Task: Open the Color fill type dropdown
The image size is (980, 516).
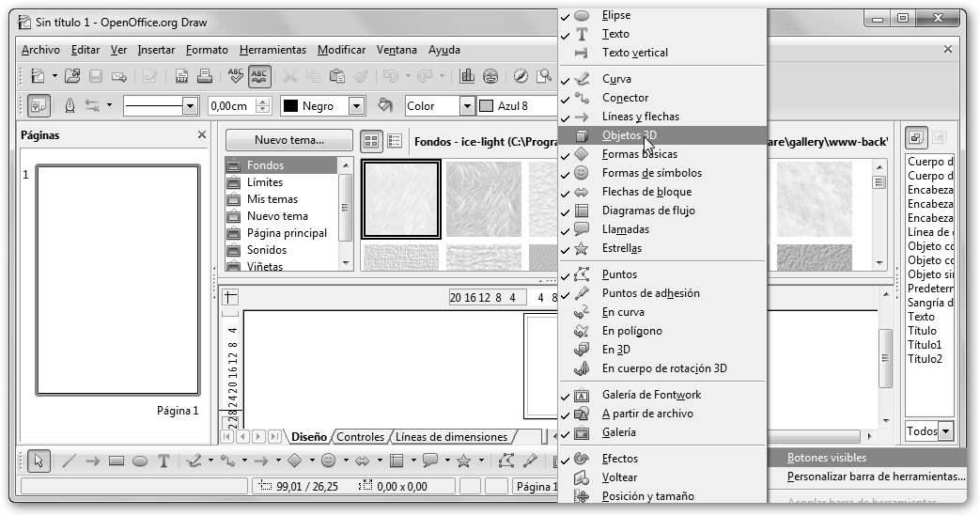Action: click(x=467, y=106)
